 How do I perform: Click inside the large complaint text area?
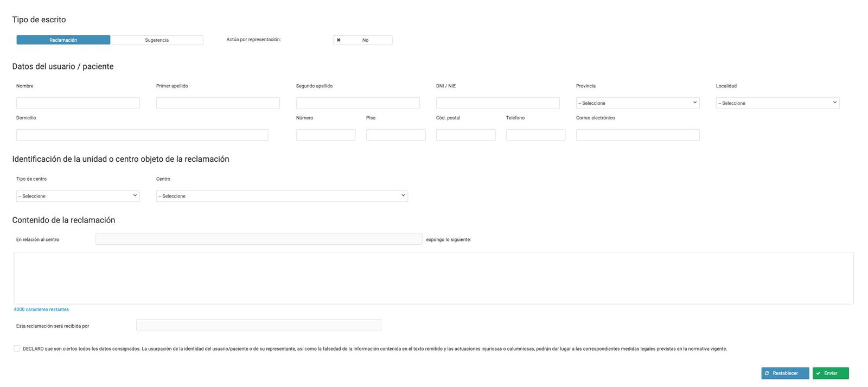coord(433,278)
